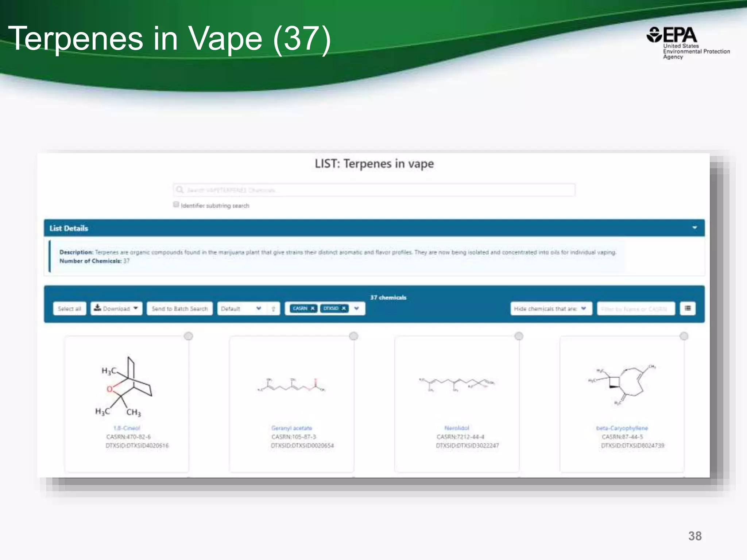This screenshot has width=747, height=560.
Task: Click DTXSID:DTXSID8024739 text
Action: click(x=633, y=446)
